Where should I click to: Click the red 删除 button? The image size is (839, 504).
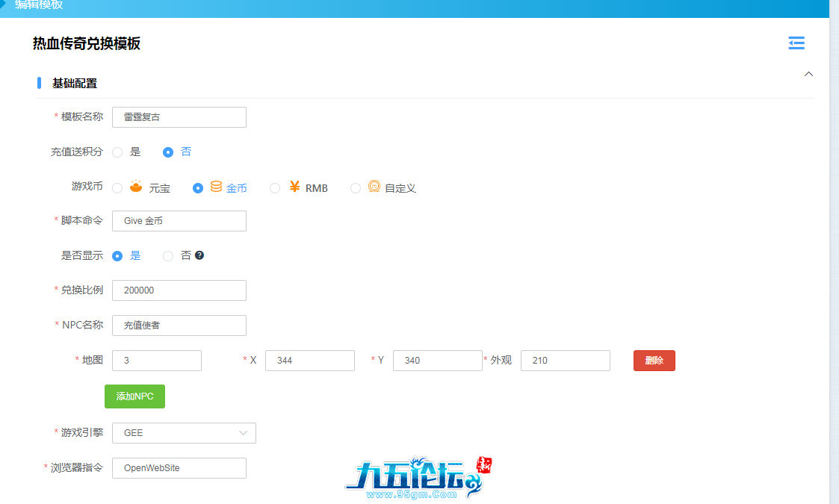tap(654, 361)
